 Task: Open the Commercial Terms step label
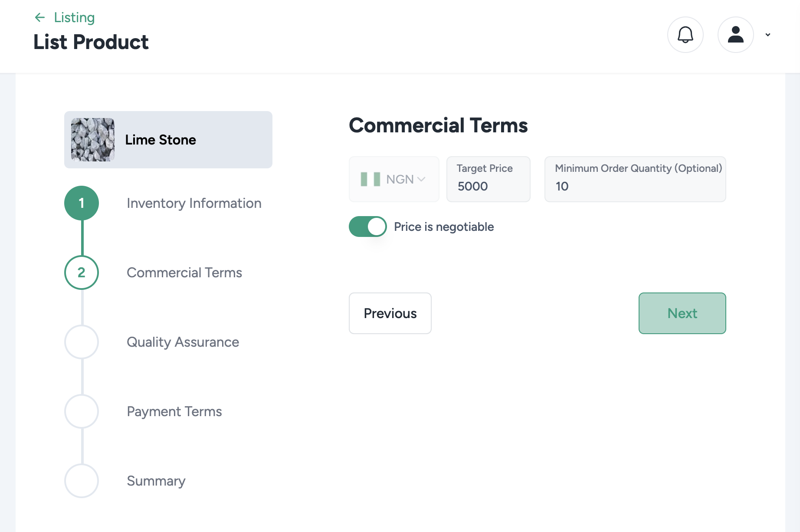[184, 273]
